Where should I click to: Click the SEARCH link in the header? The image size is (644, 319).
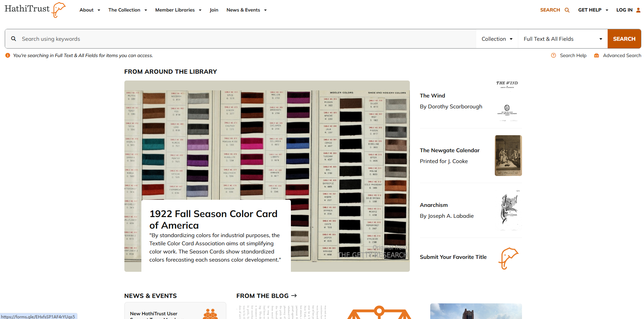pyautogui.click(x=555, y=10)
